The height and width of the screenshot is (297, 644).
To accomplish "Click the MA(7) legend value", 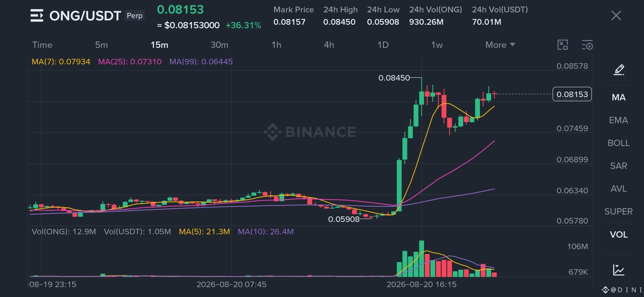I will tap(61, 62).
